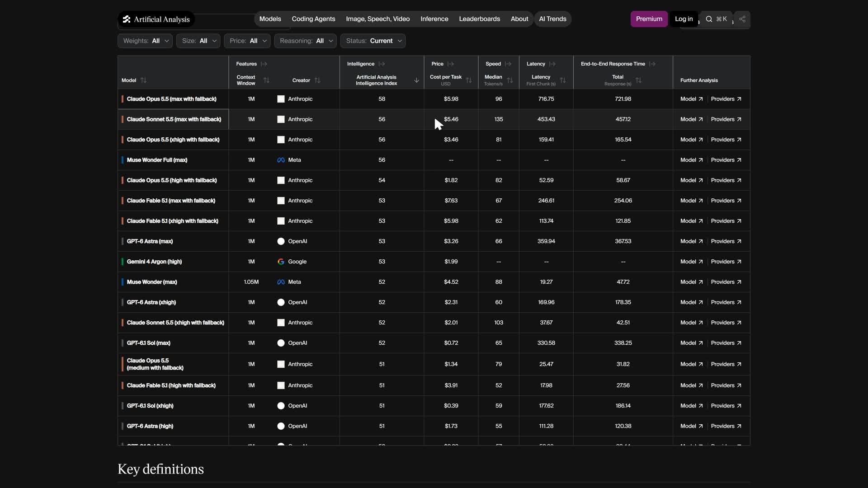Open Providers link for GPT-6 Astra (max)
This screenshot has height=488, width=868.
(x=726, y=241)
